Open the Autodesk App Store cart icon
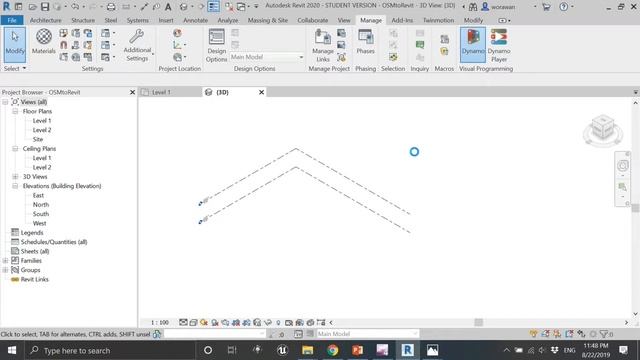This screenshot has width=640, height=360. click(546, 7)
